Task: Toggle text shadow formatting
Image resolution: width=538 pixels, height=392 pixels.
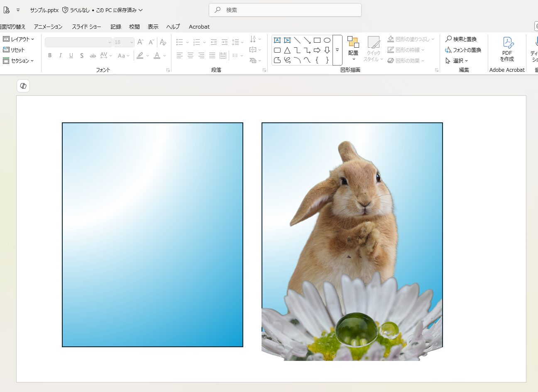Action: click(x=82, y=56)
